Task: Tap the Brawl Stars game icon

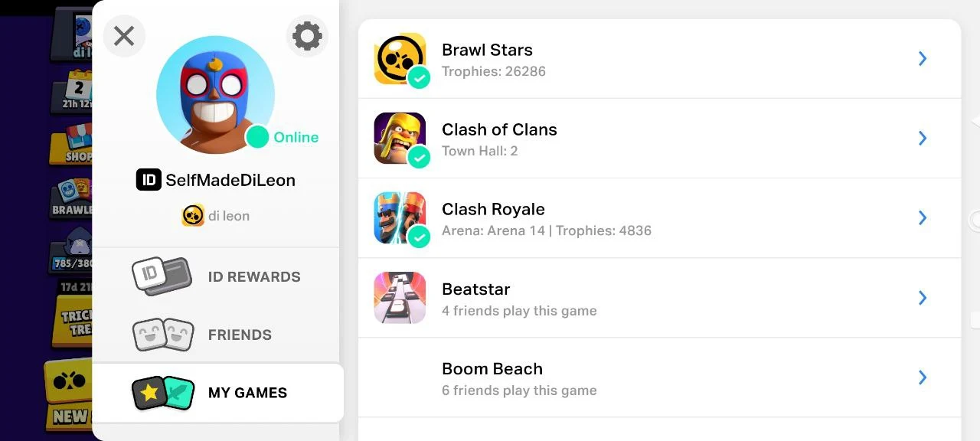Action: coord(400,59)
